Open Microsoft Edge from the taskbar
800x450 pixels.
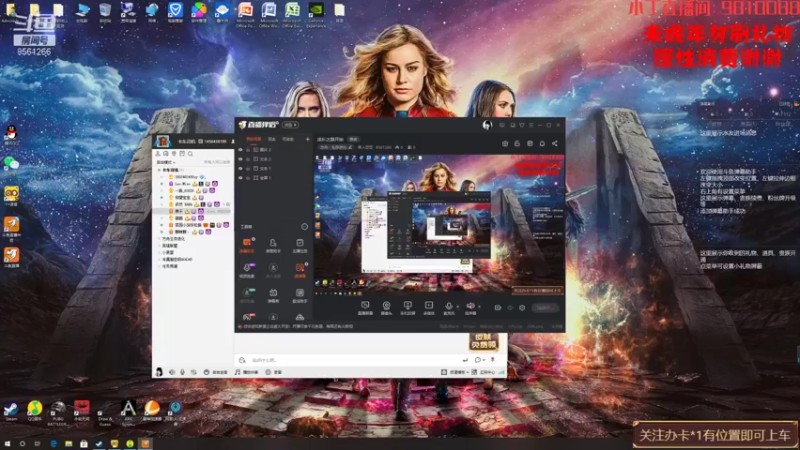53,444
